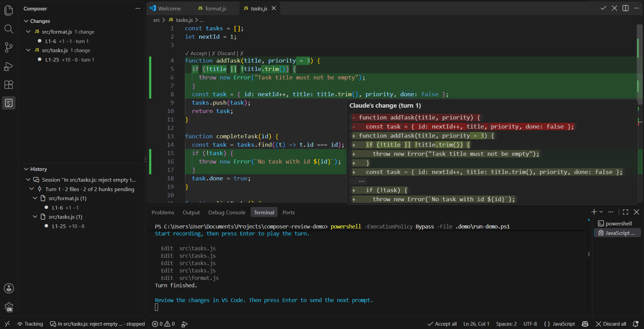Viewport: 644px width, 329px height.
Task: Maximize the terminal panel size
Action: click(625, 212)
